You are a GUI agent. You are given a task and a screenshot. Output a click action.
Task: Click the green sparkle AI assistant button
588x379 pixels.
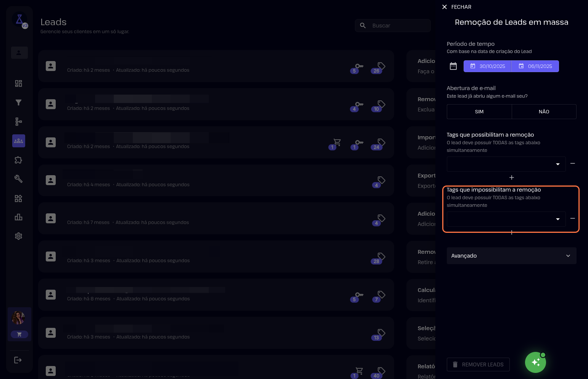[x=535, y=362]
